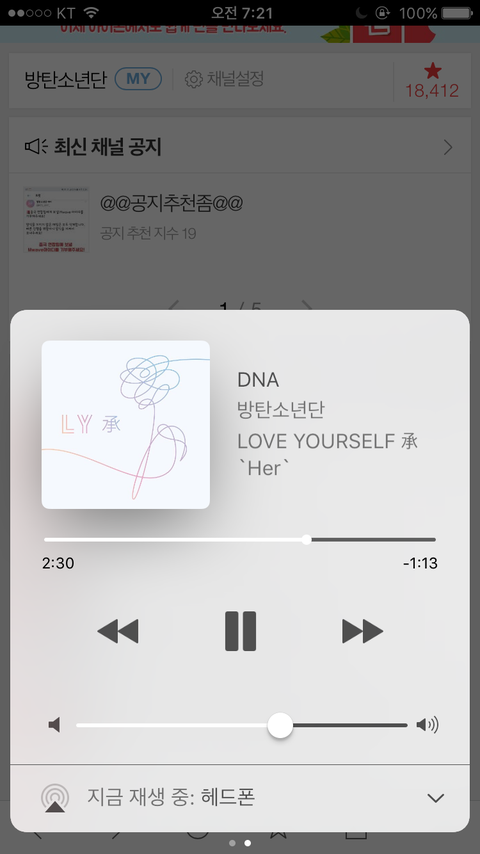Tap the fast-forward next track icon
480x854 pixels.
(x=362, y=631)
